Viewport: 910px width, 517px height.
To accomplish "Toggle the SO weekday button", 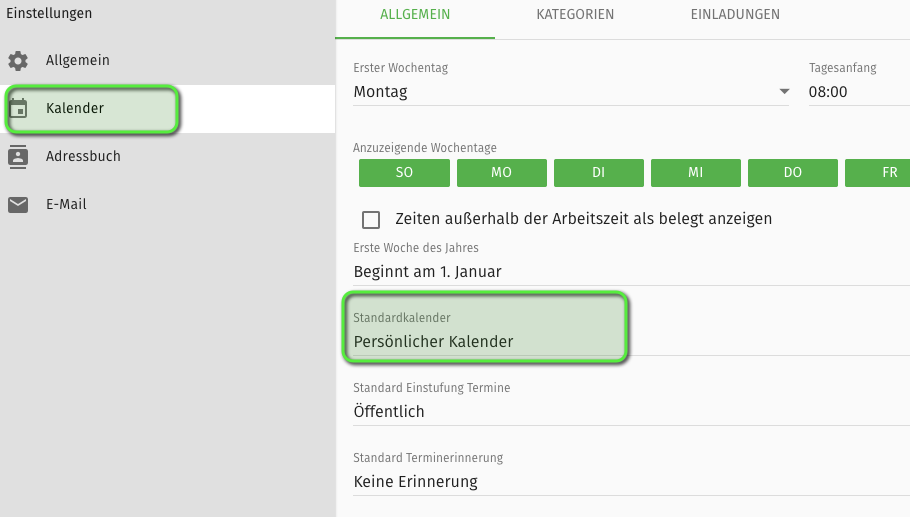I will pyautogui.click(x=404, y=173).
